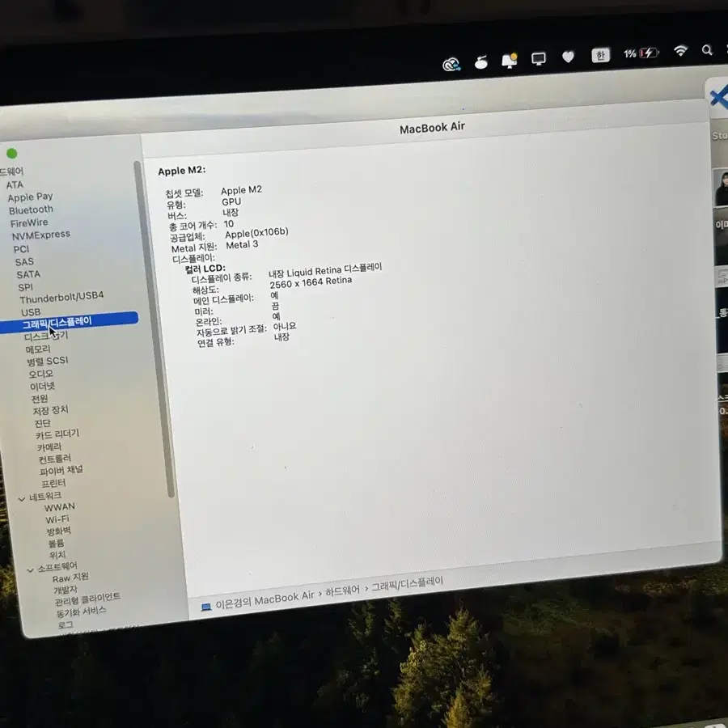Screen dimensions: 728x728
Task: Select the PCI sidebar entry
Action: tap(21, 249)
